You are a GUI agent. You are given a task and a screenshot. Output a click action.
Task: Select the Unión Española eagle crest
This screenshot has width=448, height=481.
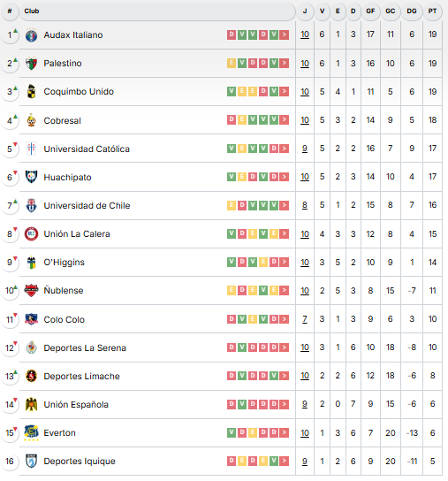(x=31, y=404)
